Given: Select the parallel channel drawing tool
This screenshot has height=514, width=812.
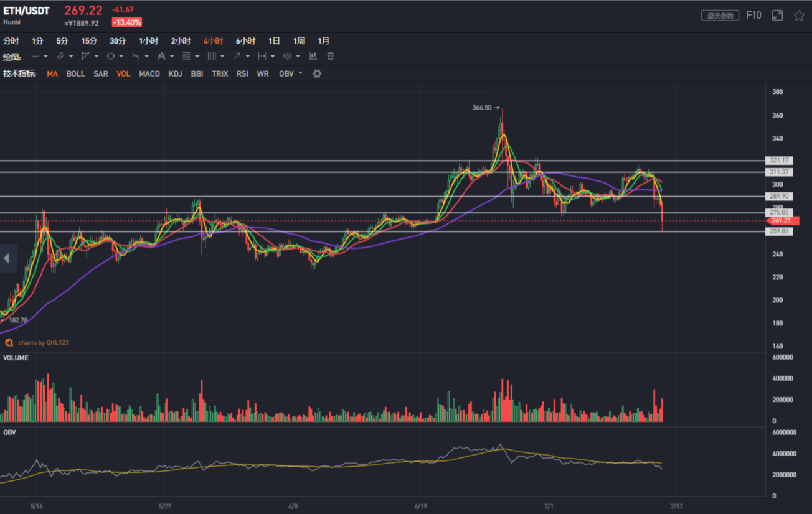Looking at the screenshot, I should (60, 56).
